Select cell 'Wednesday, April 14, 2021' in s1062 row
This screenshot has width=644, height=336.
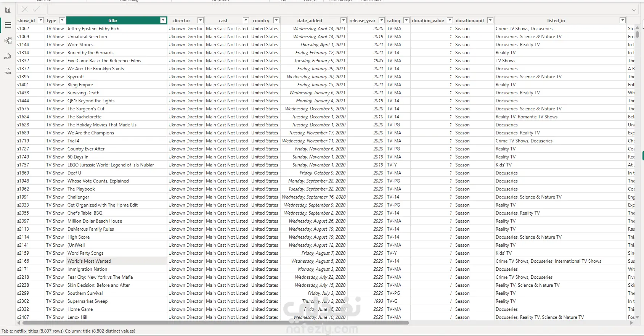pyautogui.click(x=314, y=29)
